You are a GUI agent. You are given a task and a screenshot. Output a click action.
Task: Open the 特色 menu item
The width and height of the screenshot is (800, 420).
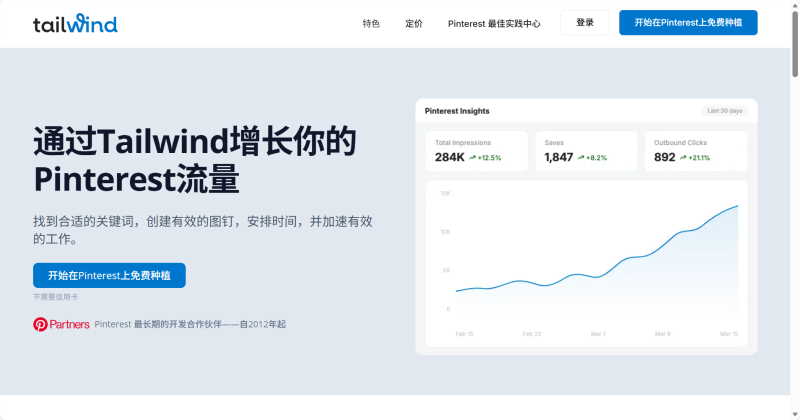point(371,23)
